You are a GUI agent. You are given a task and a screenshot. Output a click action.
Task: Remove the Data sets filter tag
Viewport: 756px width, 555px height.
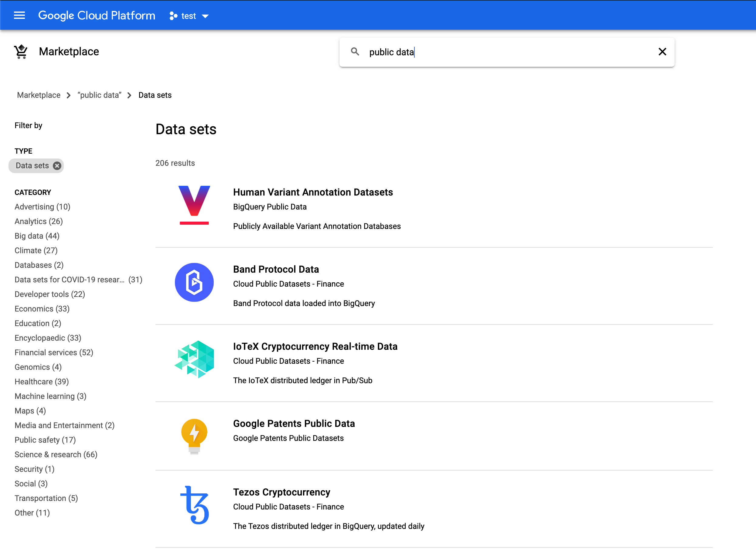[57, 165]
